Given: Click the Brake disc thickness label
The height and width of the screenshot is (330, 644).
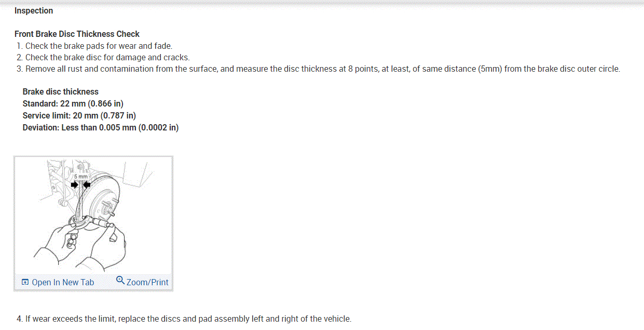Looking at the screenshot, I should click(60, 91).
